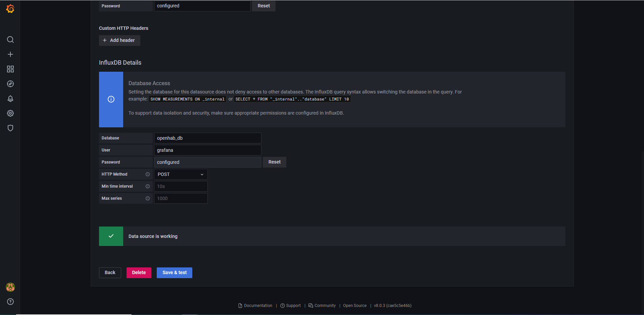Click the Add header button

[x=119, y=40]
